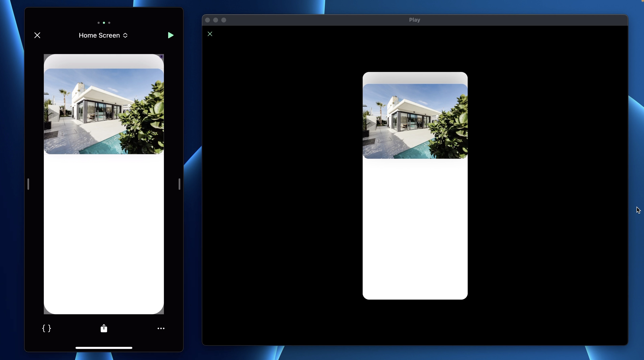Select the active middle page indicator dot
Image resolution: width=644 pixels, height=360 pixels.
coord(104,23)
